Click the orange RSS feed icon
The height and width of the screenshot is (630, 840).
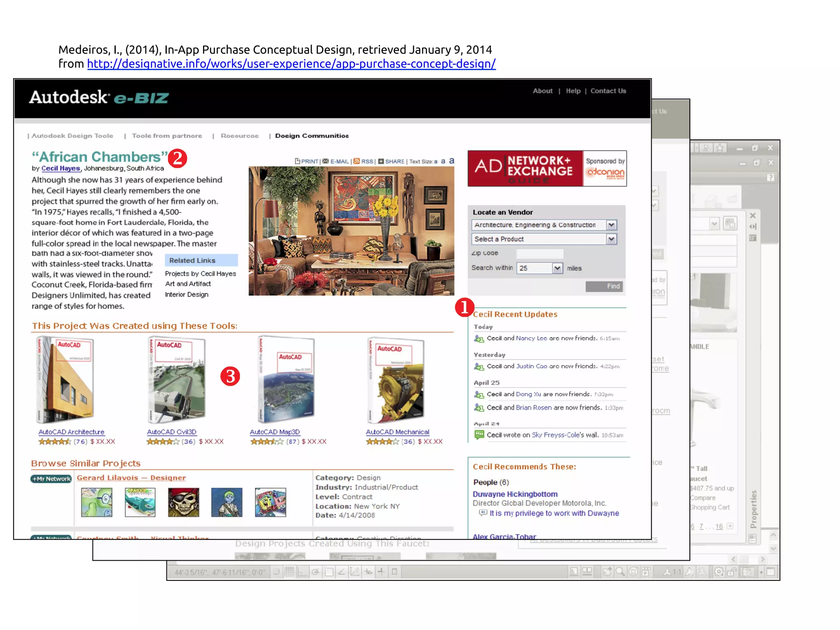click(356, 161)
